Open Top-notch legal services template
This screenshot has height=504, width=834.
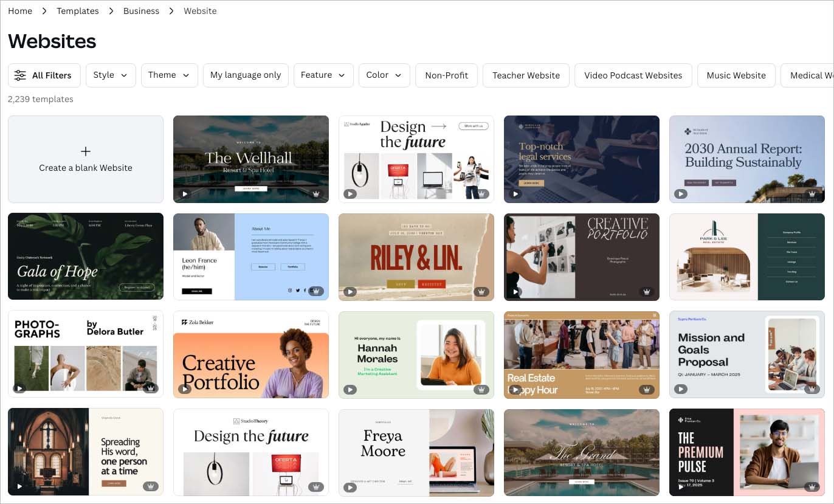click(x=582, y=159)
